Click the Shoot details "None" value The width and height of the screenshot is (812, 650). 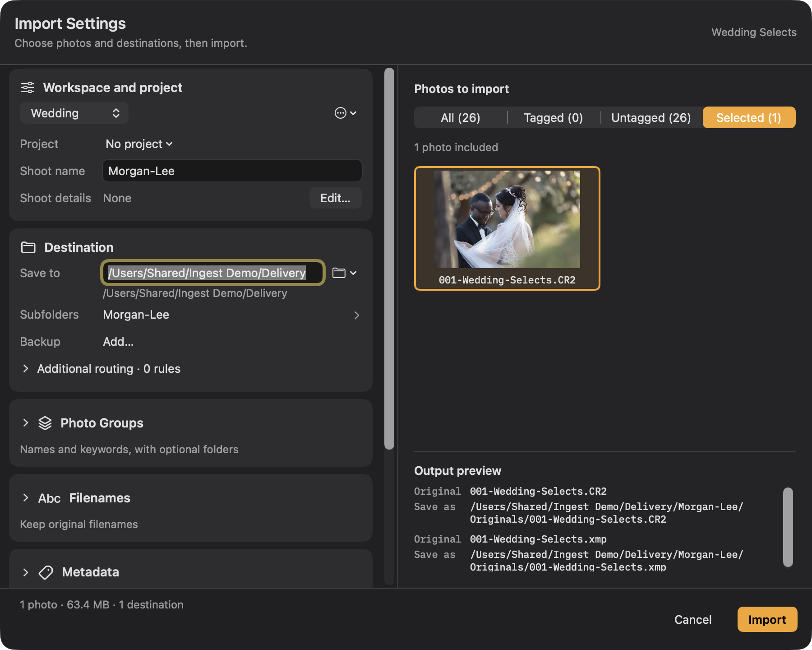[x=117, y=198]
